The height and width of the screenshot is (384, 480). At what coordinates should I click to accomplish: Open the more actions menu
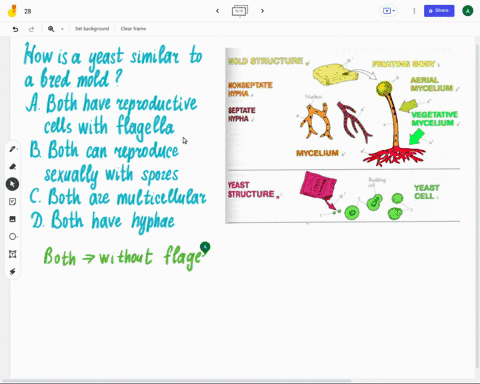click(x=414, y=11)
